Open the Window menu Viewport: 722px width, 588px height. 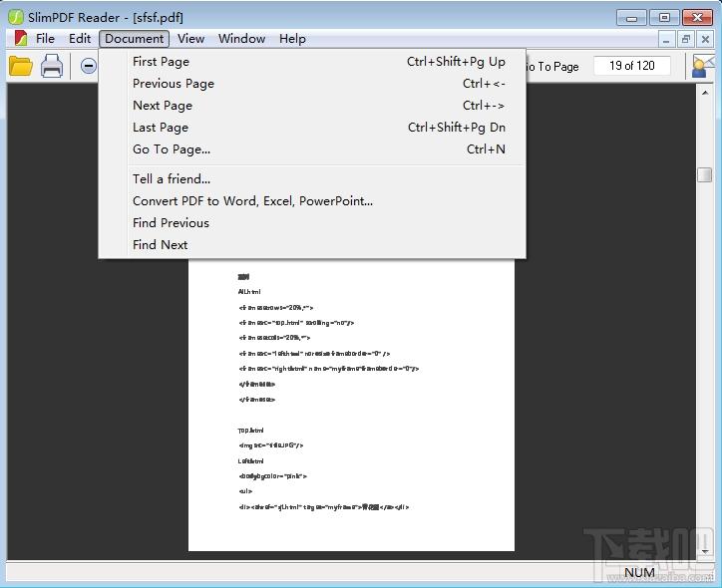(x=241, y=39)
